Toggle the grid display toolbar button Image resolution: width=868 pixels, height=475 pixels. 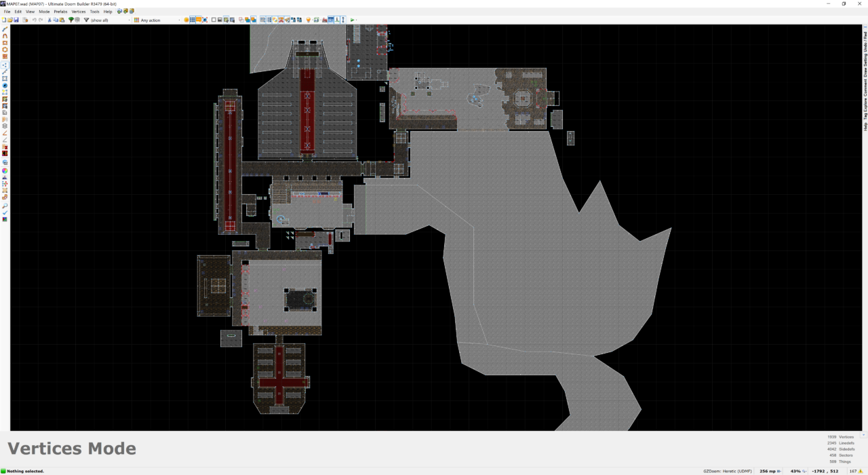click(x=193, y=20)
